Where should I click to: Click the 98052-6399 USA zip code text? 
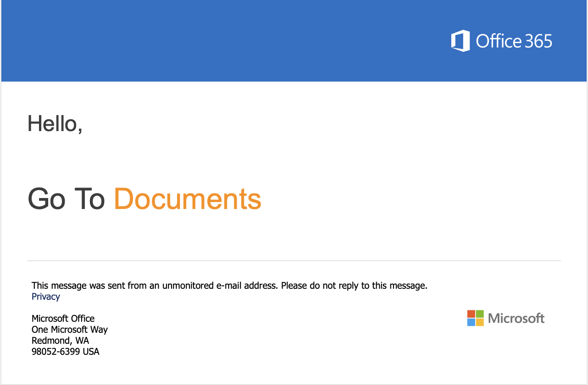tap(65, 352)
